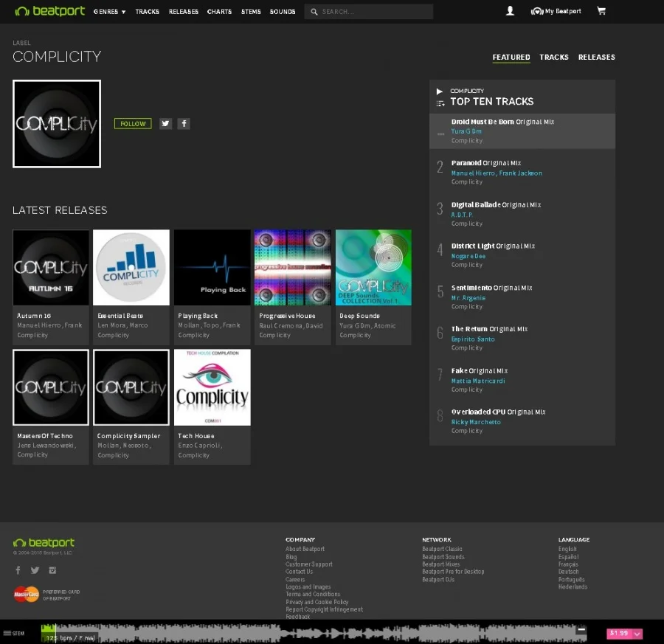Toggle the STEM menu in player bar
The width and height of the screenshot is (664, 644).
pyautogui.click(x=13, y=633)
